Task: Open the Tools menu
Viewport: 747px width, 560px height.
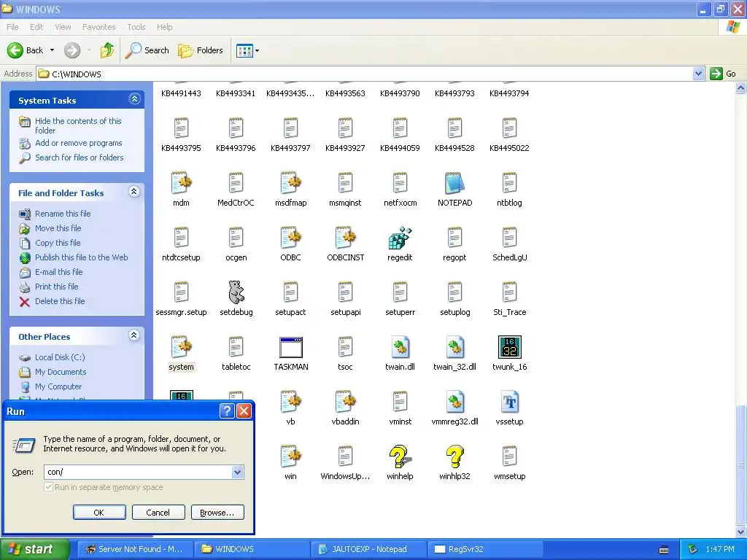Action: click(x=136, y=27)
